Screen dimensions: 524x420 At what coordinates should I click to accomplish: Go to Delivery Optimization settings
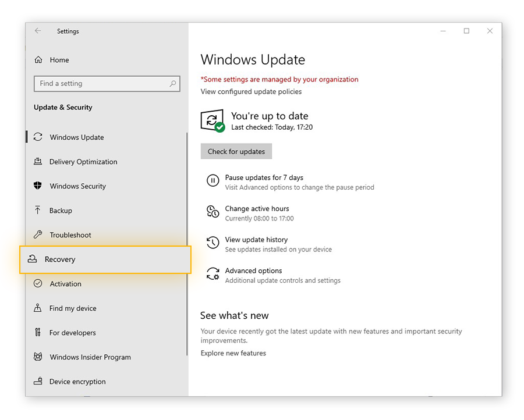(83, 162)
